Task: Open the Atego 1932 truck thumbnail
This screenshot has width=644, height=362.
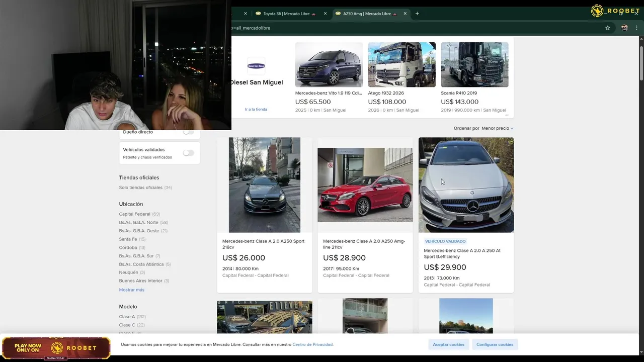Action: point(402,65)
